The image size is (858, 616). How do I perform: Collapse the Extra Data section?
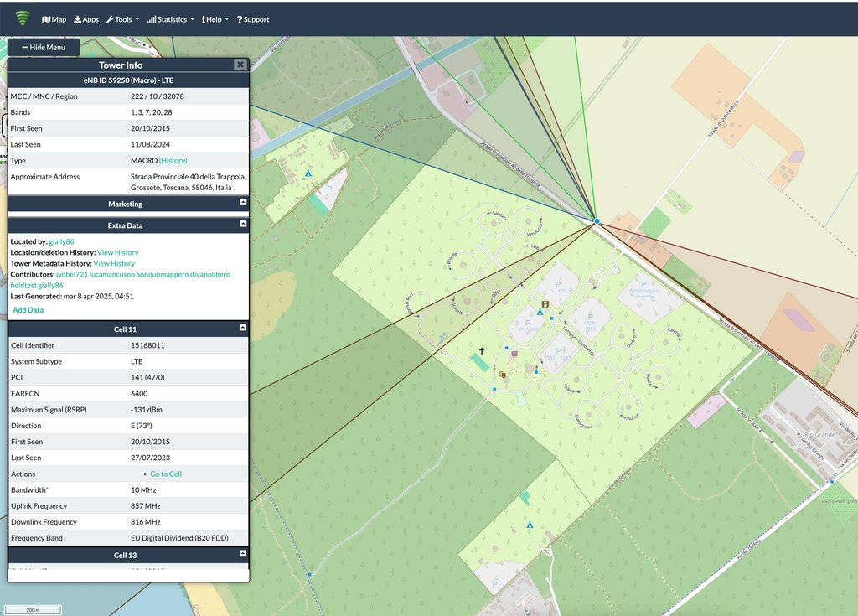pyautogui.click(x=243, y=225)
